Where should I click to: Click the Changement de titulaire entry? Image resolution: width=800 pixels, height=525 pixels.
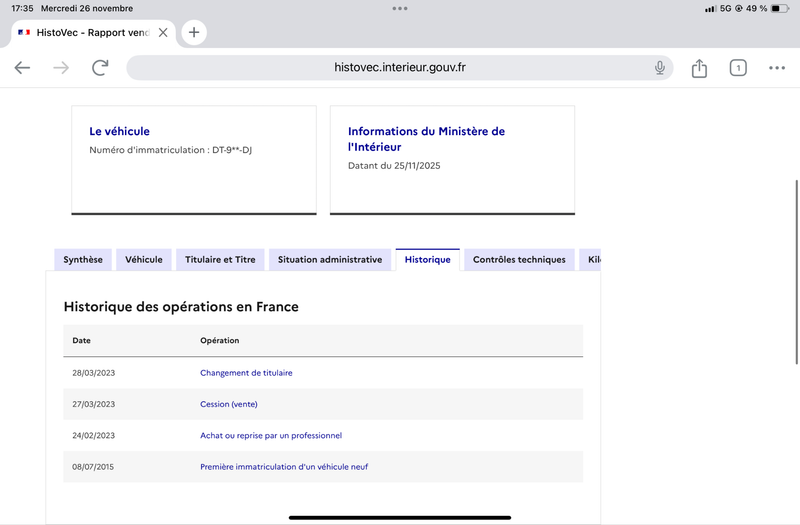246,373
